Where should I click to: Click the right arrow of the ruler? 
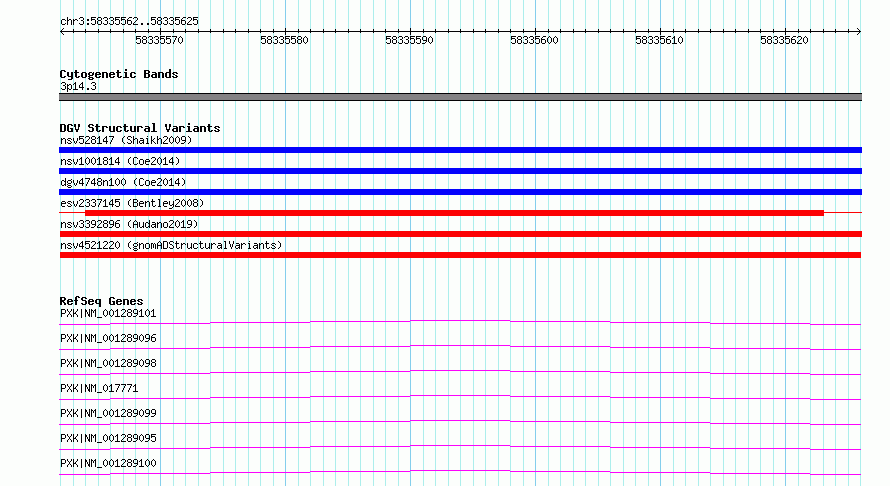(x=858, y=31)
